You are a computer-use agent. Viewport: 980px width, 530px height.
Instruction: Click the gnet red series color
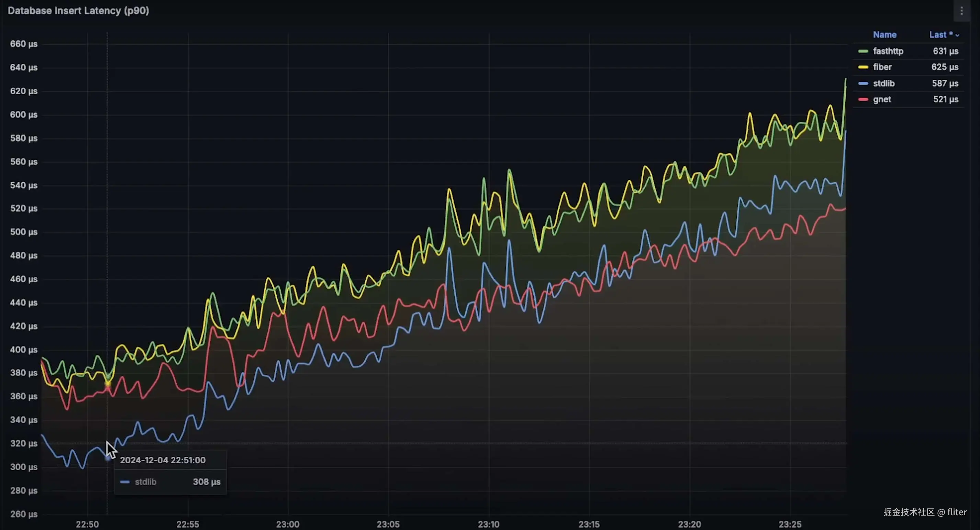click(x=863, y=100)
